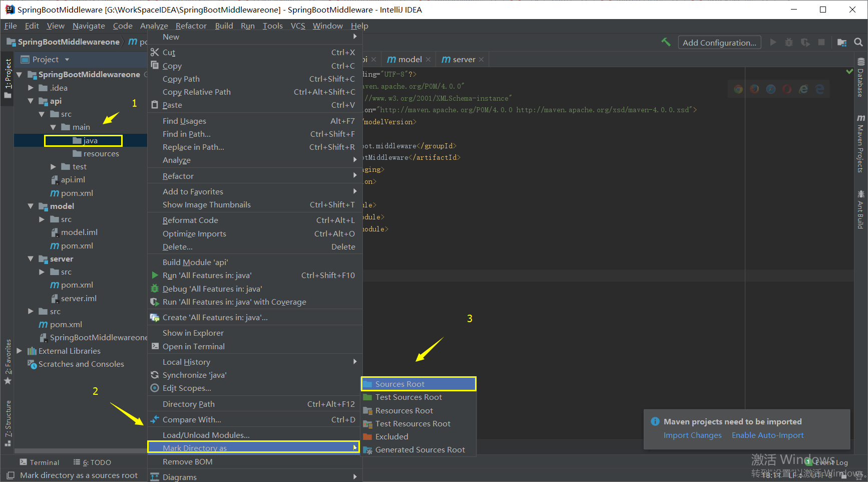Click the Run with Coverage icon
Screen dimensions: 868x482
[x=805, y=42]
